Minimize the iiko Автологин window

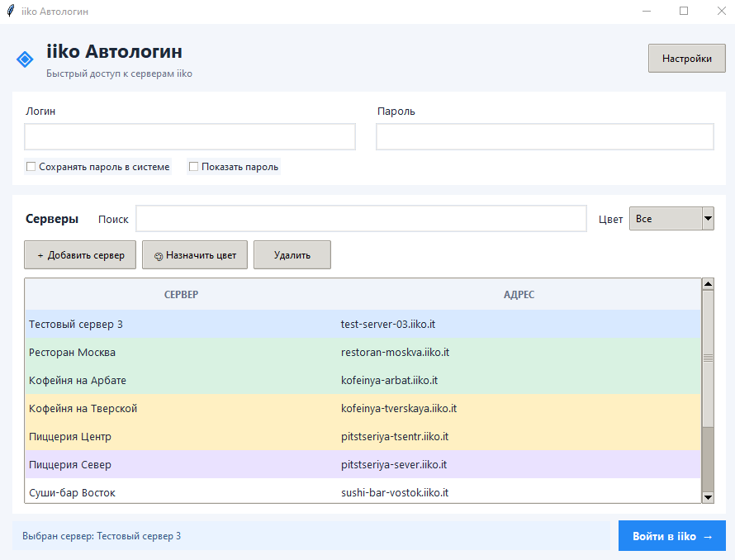pos(647,11)
